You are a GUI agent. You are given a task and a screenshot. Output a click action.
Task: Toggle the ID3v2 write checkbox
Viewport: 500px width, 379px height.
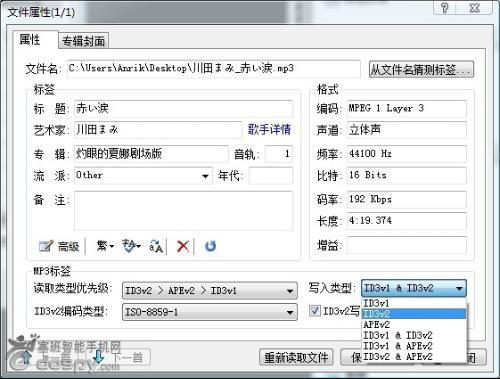click(x=314, y=311)
